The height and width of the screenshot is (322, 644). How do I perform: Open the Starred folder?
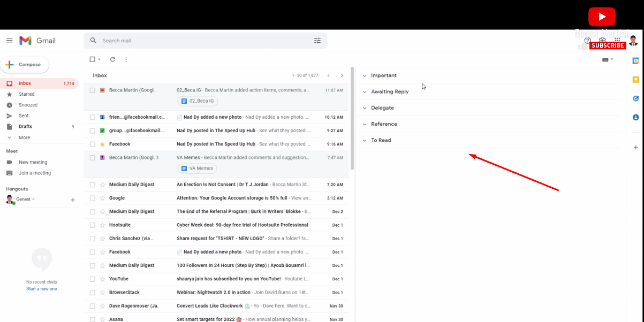point(26,94)
